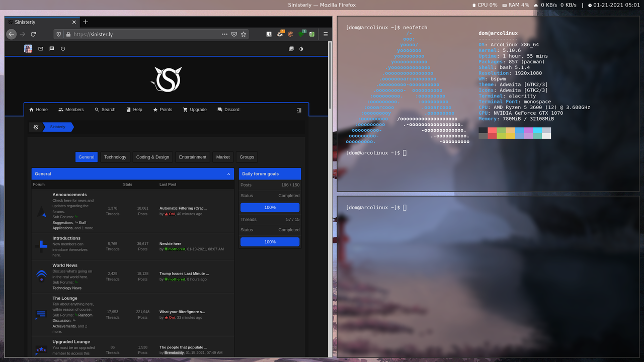Switch to the Coding & Design tab

(153, 157)
